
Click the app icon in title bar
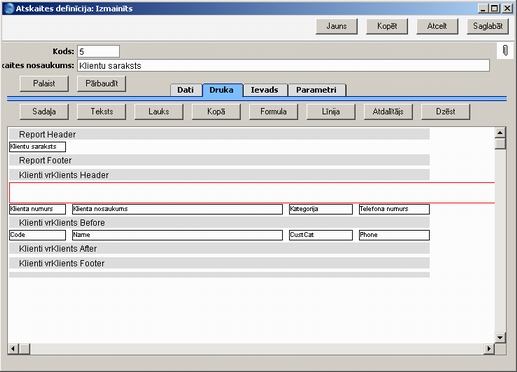[10, 8]
